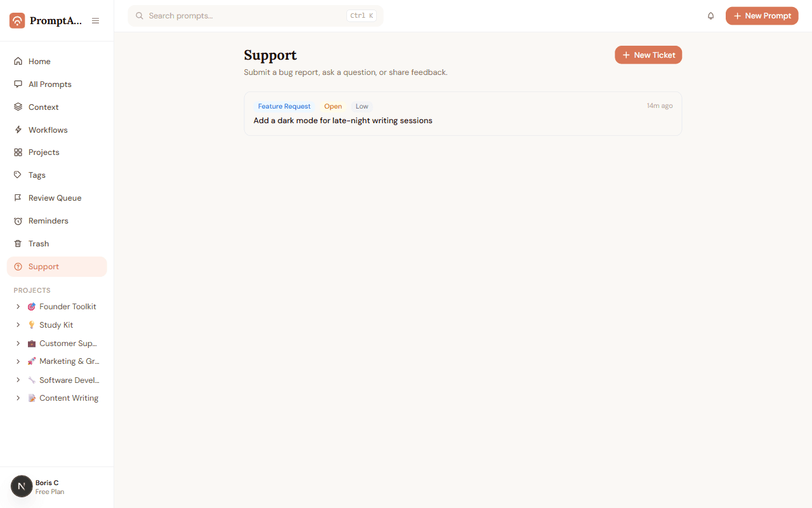Click the Tags label icon
The width and height of the screenshot is (812, 508).
(x=18, y=175)
